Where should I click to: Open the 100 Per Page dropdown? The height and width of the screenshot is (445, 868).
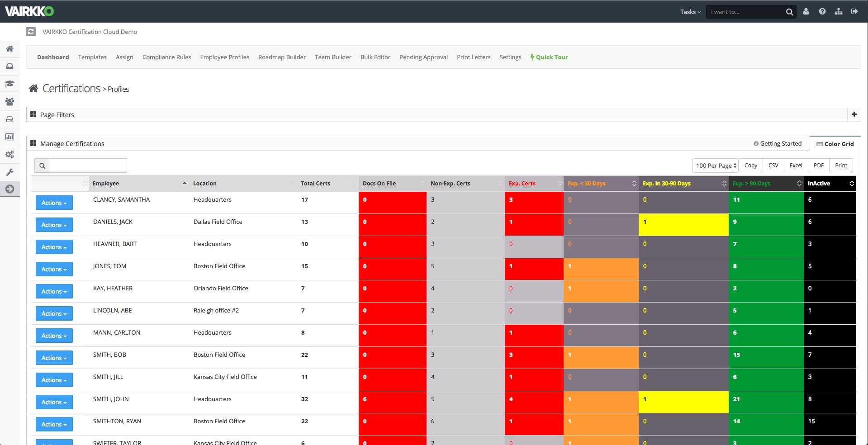(x=715, y=166)
